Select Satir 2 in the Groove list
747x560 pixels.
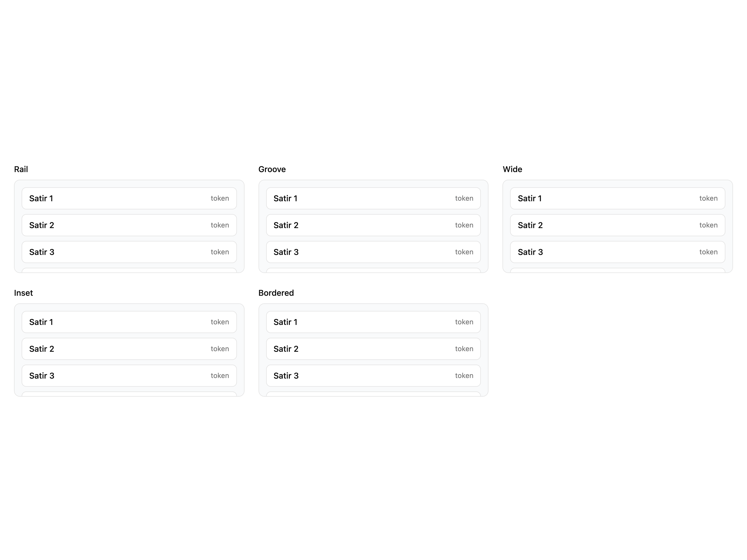click(373, 225)
